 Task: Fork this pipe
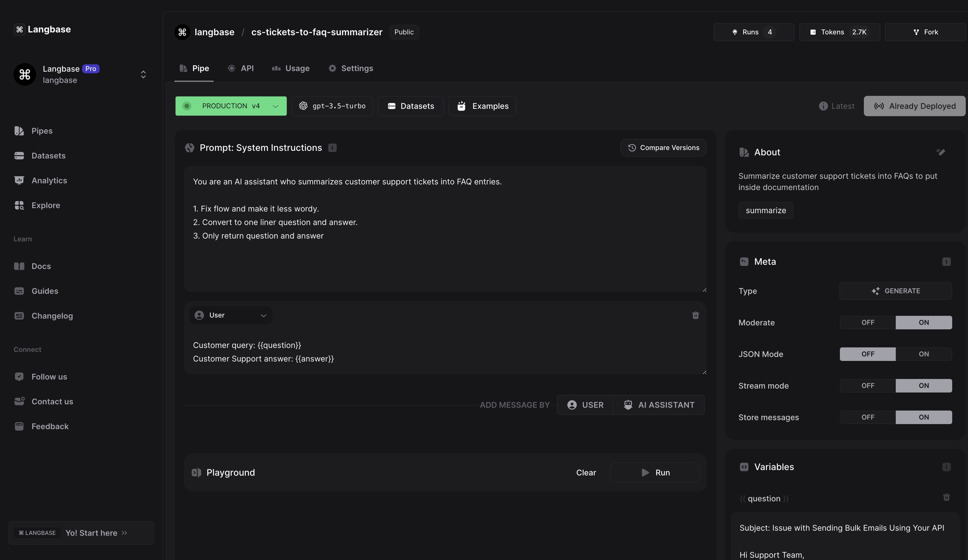[925, 32]
